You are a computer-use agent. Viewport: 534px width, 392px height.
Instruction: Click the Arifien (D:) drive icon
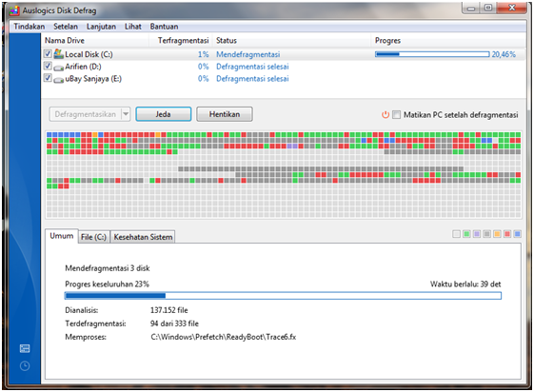(x=59, y=68)
